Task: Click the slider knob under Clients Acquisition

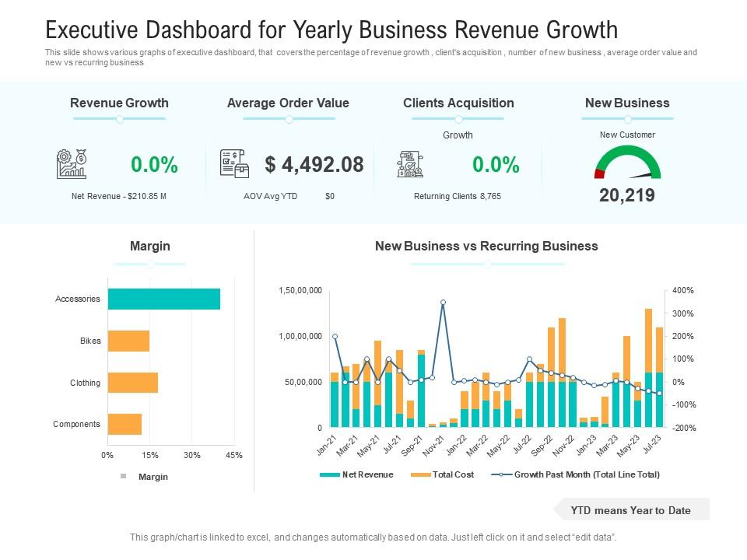Action: (458, 119)
